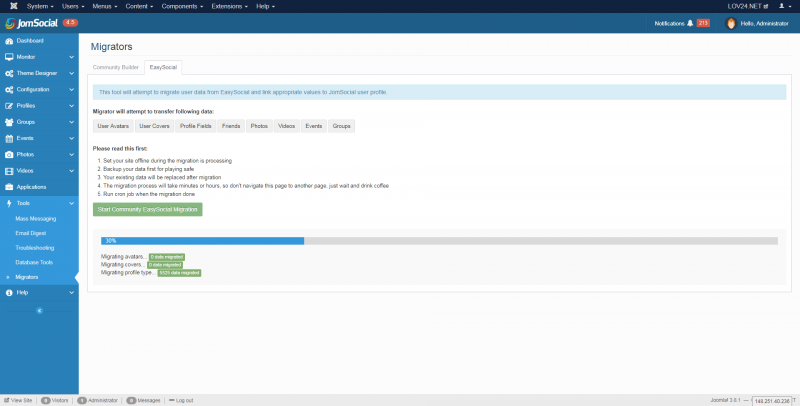This screenshot has width=800, height=406.
Task: Click View Site in footer
Action: pyautogui.click(x=18, y=400)
